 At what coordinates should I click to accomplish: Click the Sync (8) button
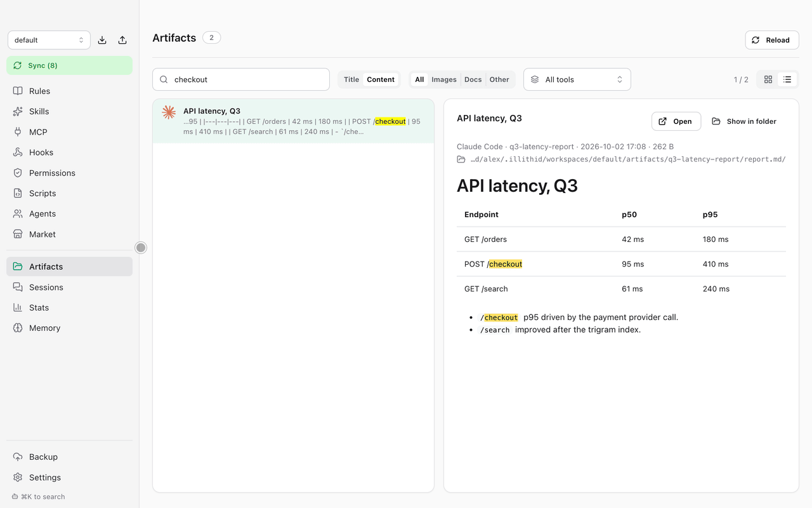click(x=69, y=65)
